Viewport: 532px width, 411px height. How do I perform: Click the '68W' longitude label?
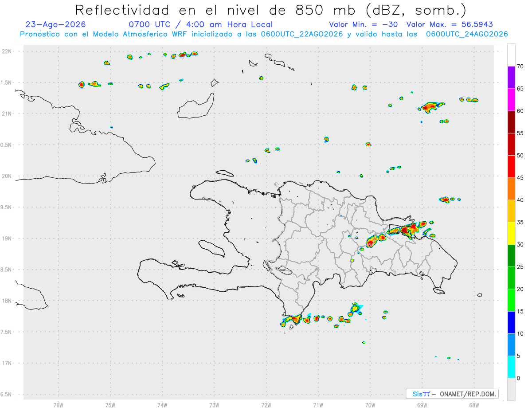[x=473, y=405]
